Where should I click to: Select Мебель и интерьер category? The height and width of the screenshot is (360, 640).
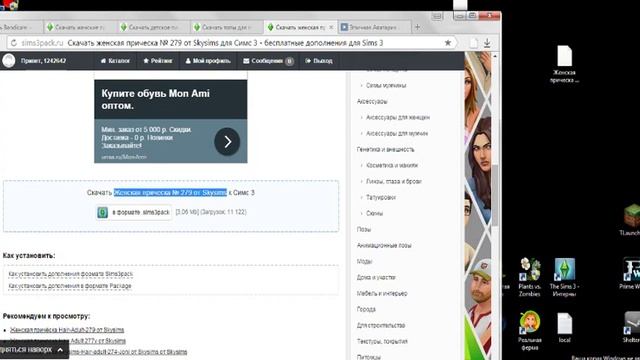point(382,293)
